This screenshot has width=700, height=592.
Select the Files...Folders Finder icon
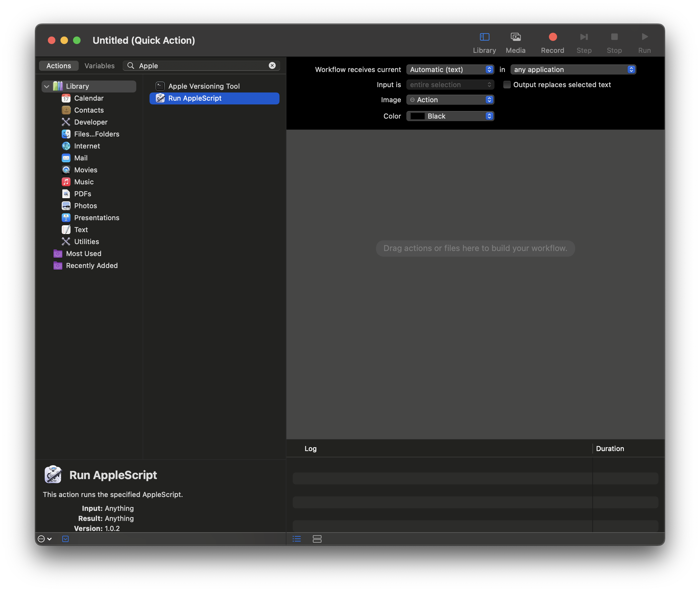point(66,134)
